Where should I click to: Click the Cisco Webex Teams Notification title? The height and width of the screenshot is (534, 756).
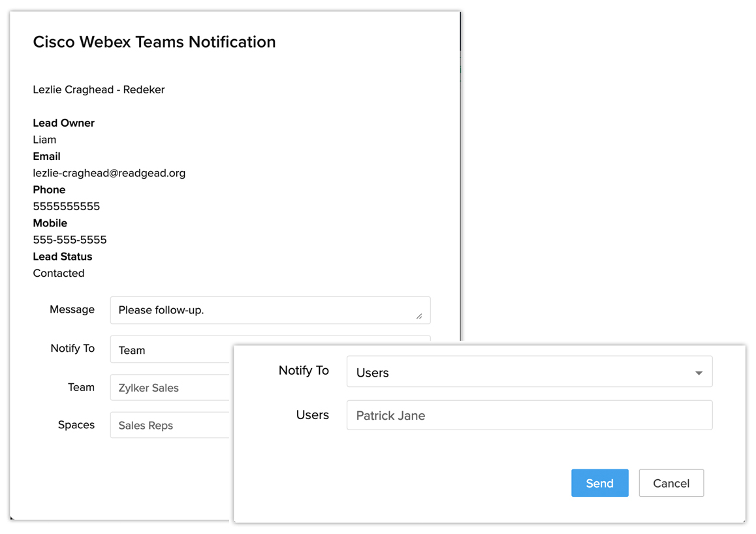click(x=154, y=42)
